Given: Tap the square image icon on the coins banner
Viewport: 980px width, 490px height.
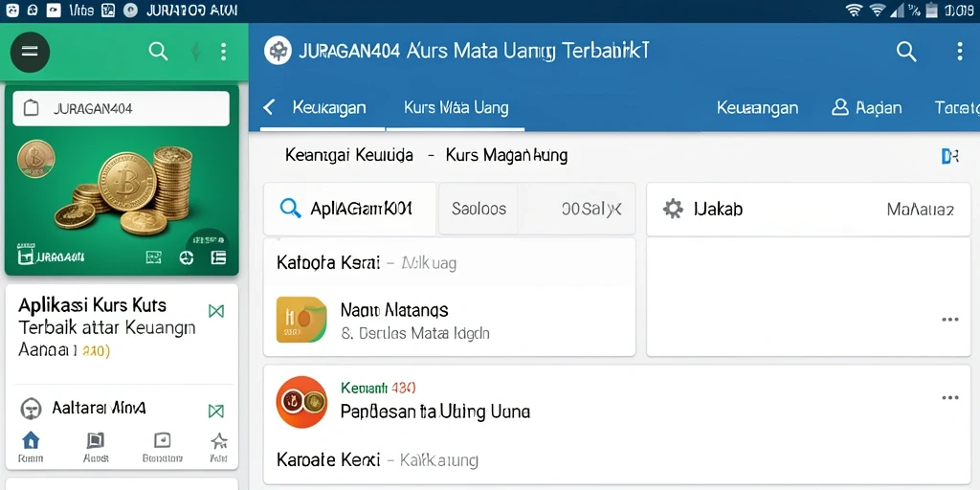Looking at the screenshot, I should (154, 256).
